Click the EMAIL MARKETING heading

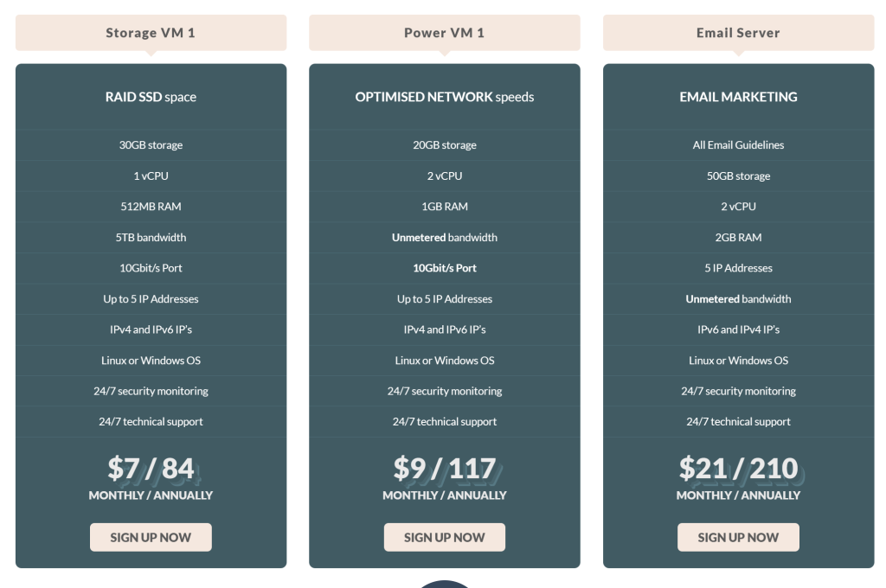click(739, 97)
